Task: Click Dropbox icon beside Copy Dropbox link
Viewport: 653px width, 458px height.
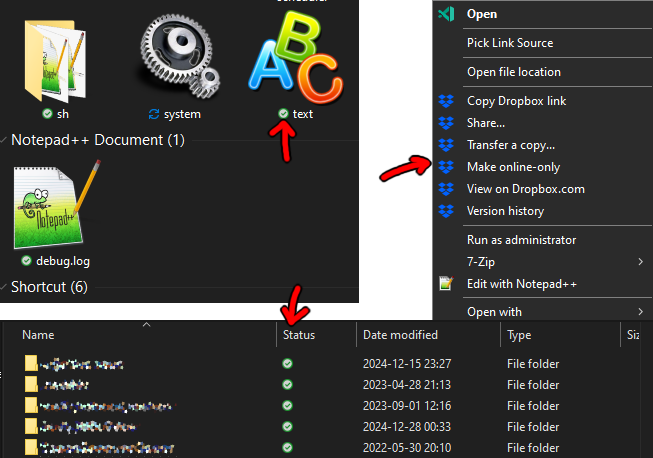Action: click(x=446, y=101)
